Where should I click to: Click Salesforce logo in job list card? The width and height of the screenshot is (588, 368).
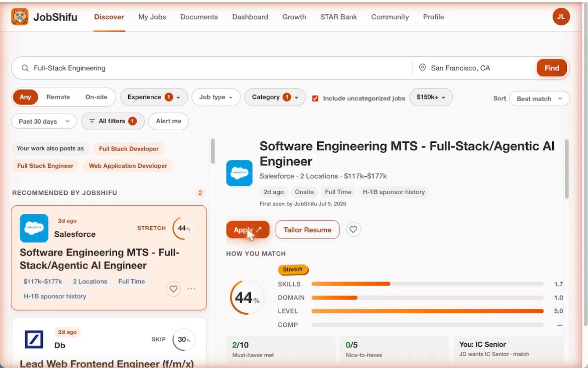[34, 228]
